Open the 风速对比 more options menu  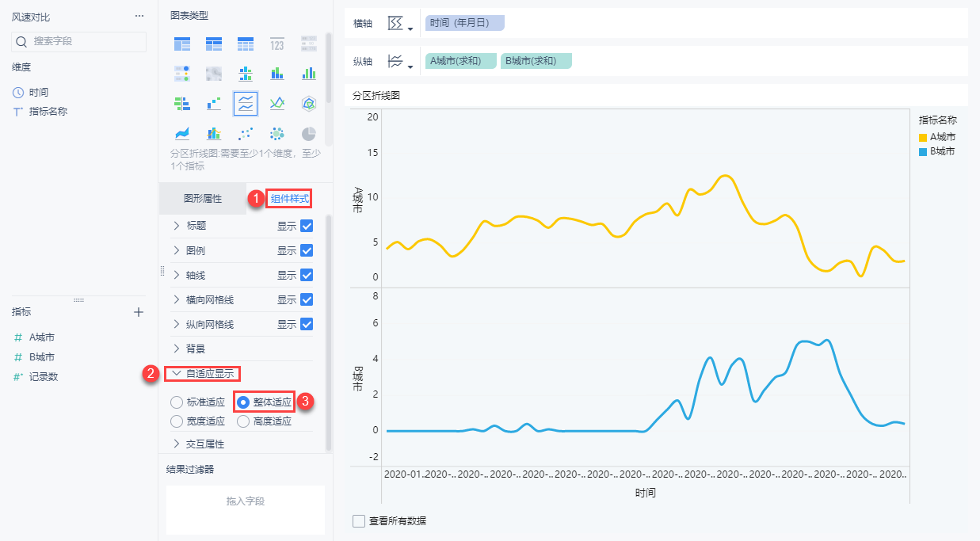click(x=139, y=16)
